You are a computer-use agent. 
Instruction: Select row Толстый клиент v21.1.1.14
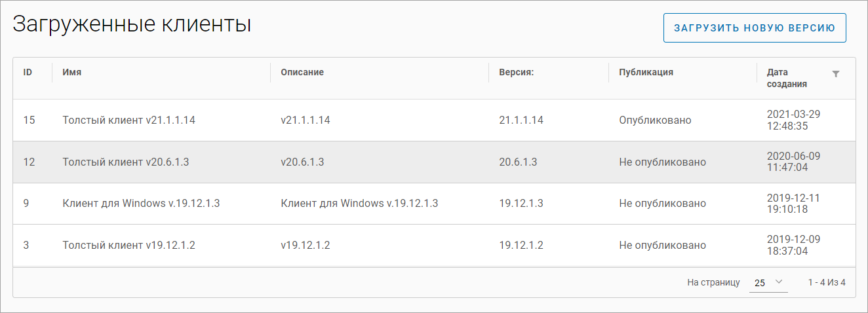pyautogui.click(x=129, y=120)
